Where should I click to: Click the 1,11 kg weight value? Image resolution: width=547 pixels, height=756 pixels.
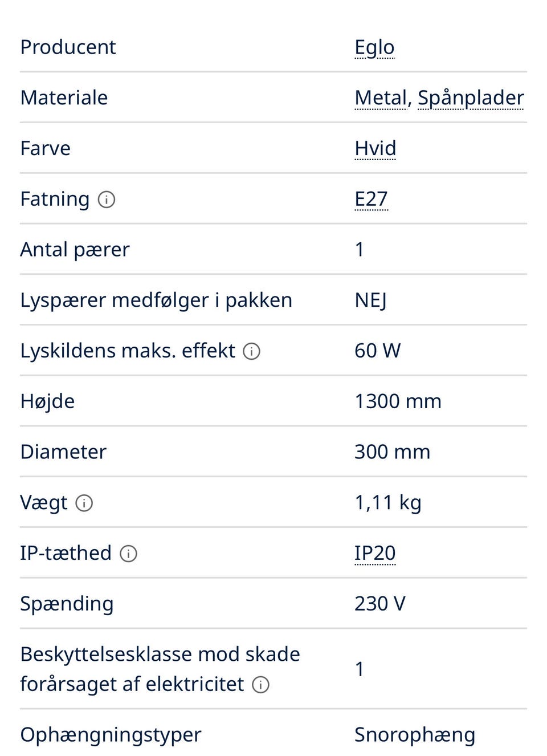click(387, 503)
